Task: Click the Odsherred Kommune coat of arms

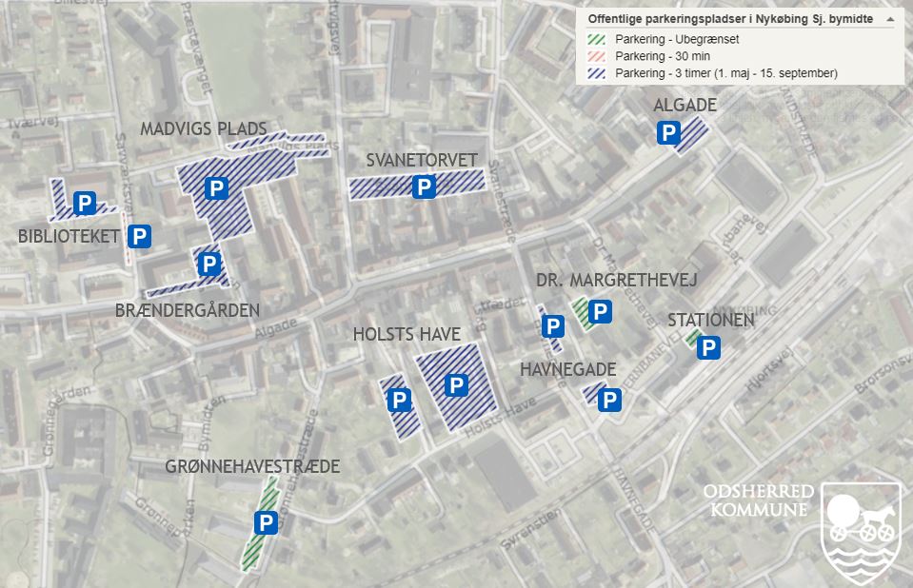Action: pos(861,533)
